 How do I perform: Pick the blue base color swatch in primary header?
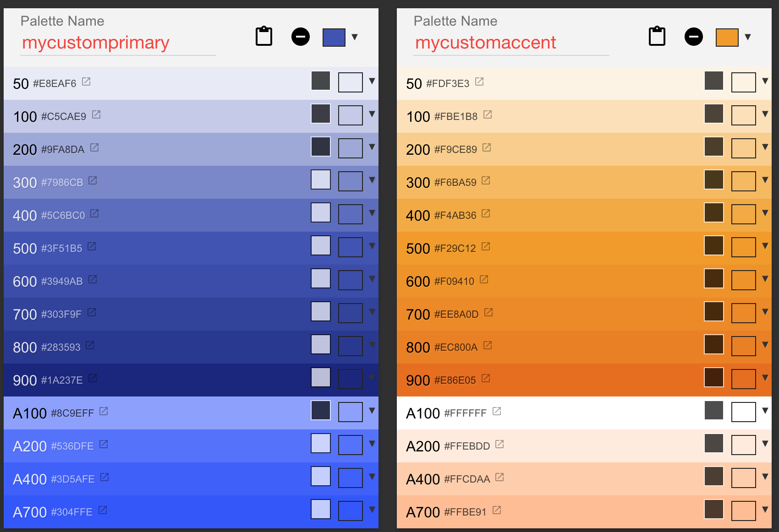pyautogui.click(x=334, y=38)
